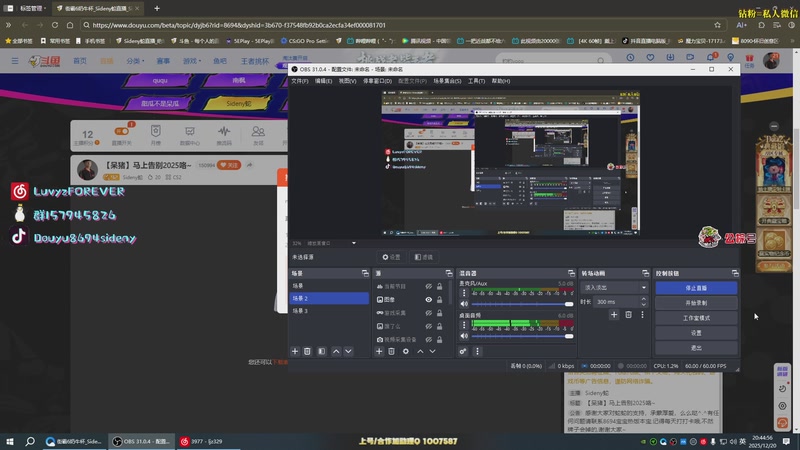Increase transition duration with stepper arrow

coord(643,299)
